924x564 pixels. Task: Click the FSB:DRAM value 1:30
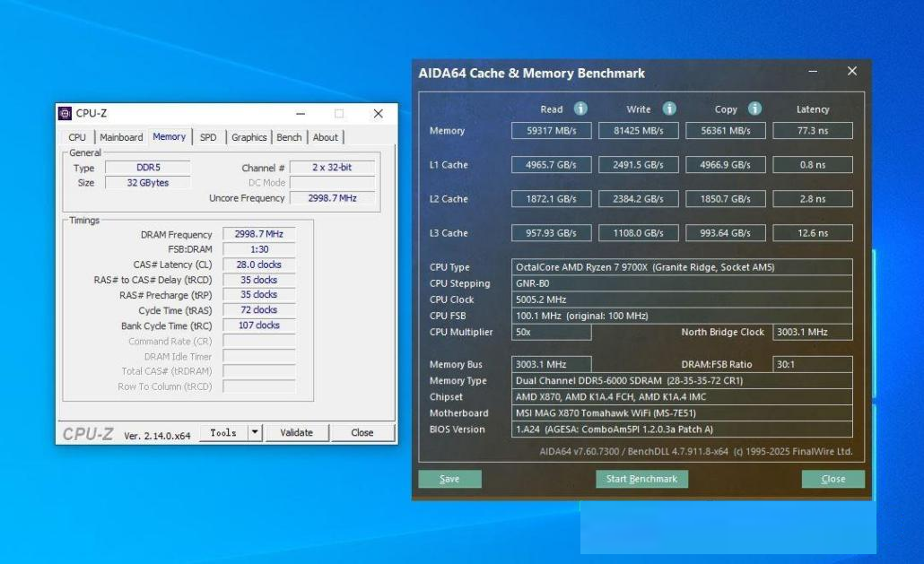(x=259, y=249)
